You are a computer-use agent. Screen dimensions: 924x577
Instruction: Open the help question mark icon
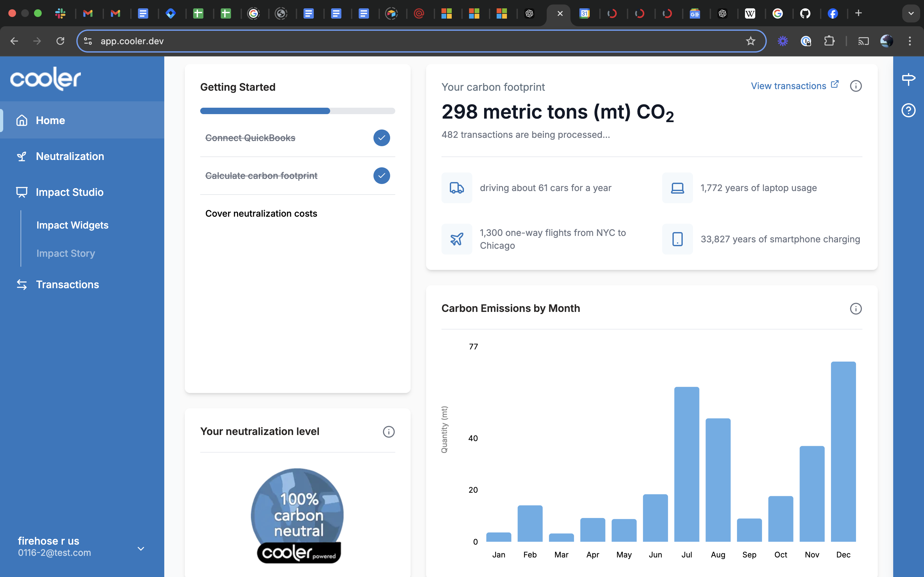click(908, 110)
